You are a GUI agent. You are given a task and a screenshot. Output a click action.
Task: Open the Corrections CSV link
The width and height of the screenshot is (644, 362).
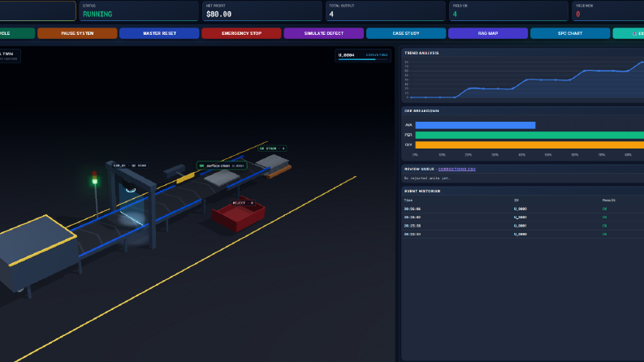coord(456,169)
